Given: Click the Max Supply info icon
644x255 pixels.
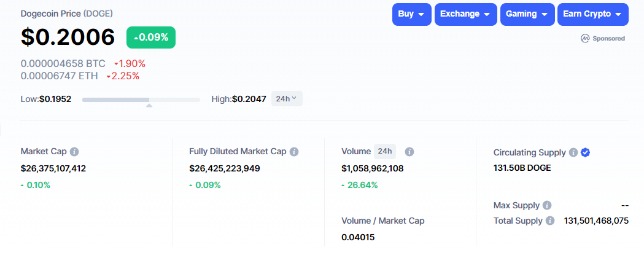Looking at the screenshot, I should [x=546, y=205].
